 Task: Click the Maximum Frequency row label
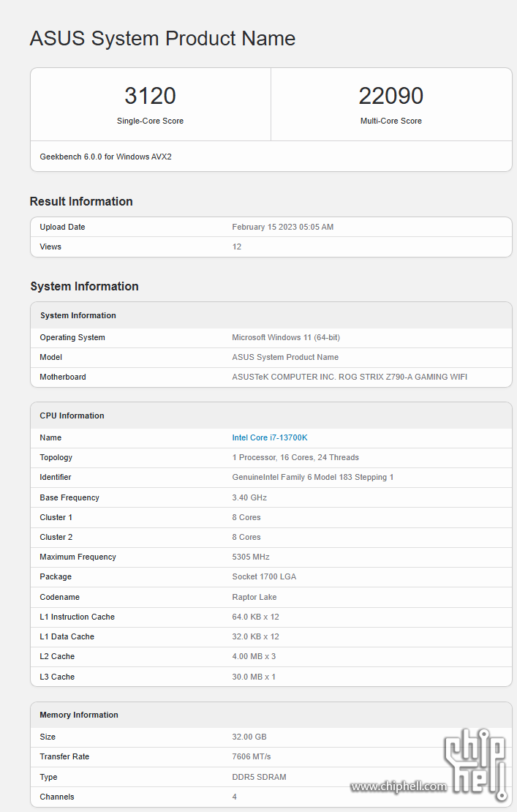tap(78, 557)
